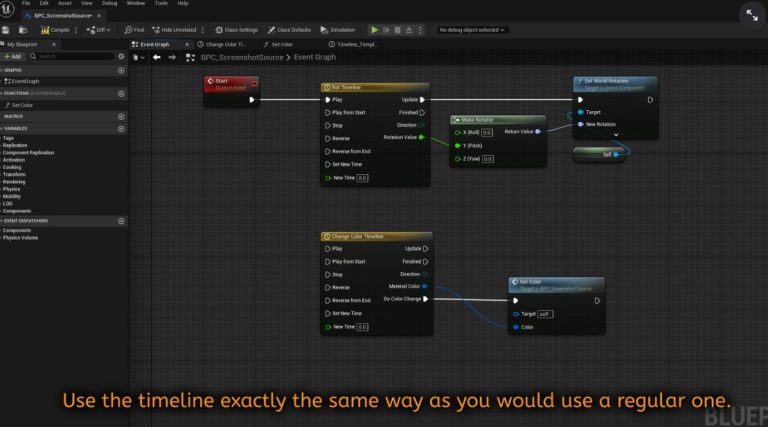768x427 pixels.
Task: Open the Asset menu
Action: click(65, 3)
